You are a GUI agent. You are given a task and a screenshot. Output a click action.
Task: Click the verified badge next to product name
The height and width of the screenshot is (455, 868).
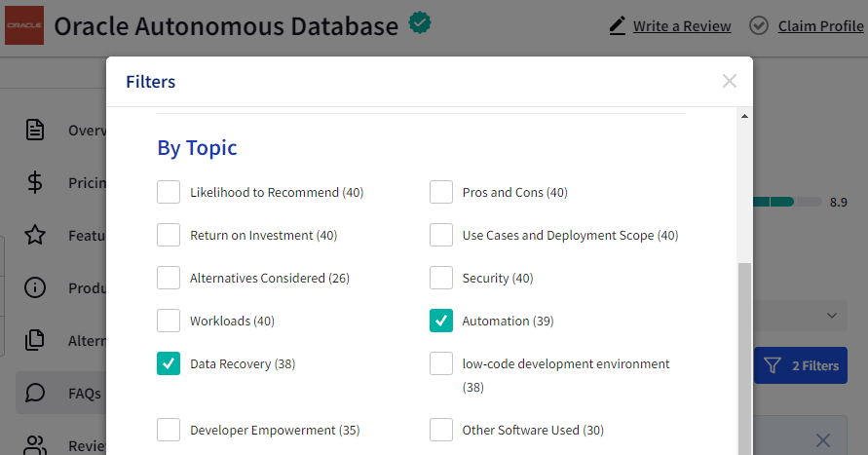point(420,23)
